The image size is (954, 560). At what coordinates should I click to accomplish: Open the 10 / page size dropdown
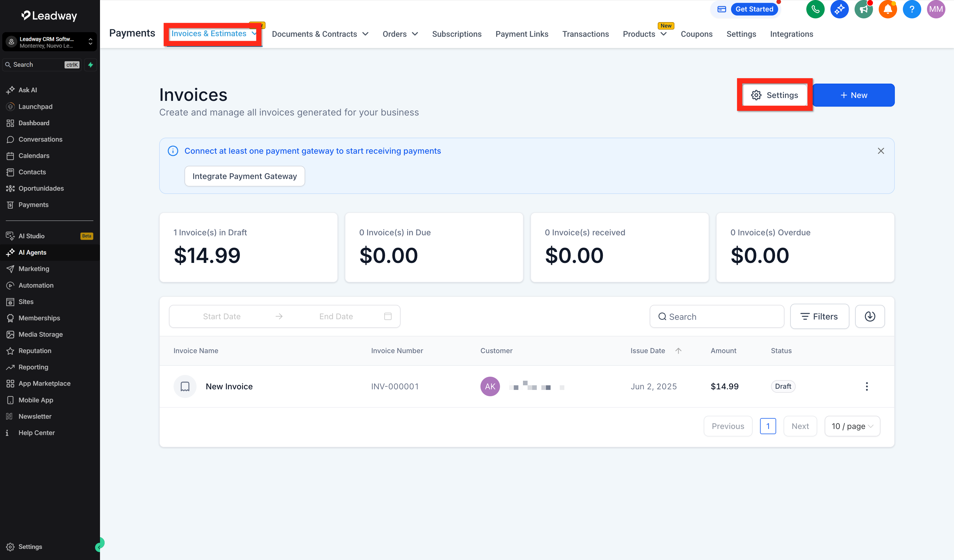click(x=852, y=426)
